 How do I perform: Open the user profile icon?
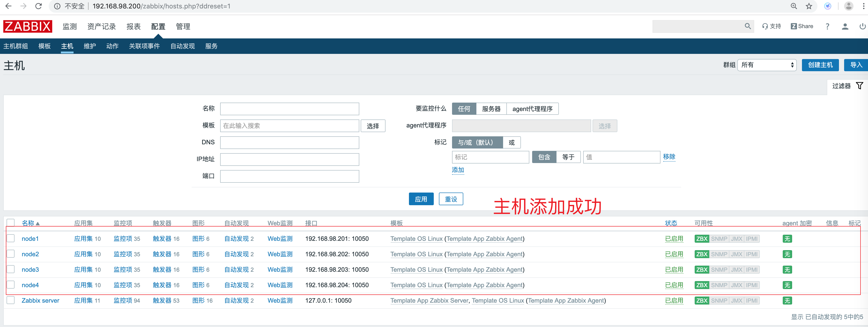pos(845,26)
